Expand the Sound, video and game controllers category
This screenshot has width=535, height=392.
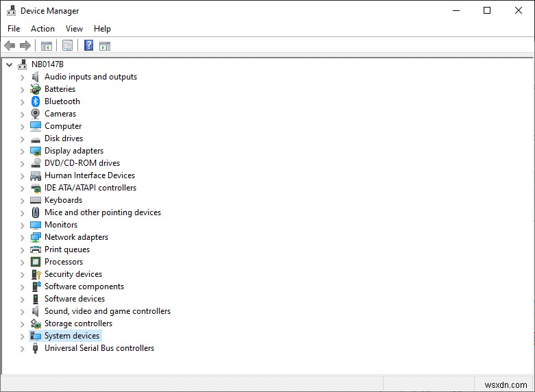[22, 312]
